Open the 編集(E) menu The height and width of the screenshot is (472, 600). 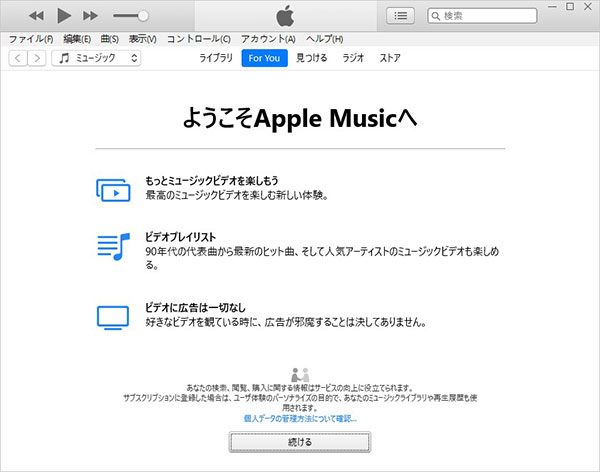coord(77,39)
